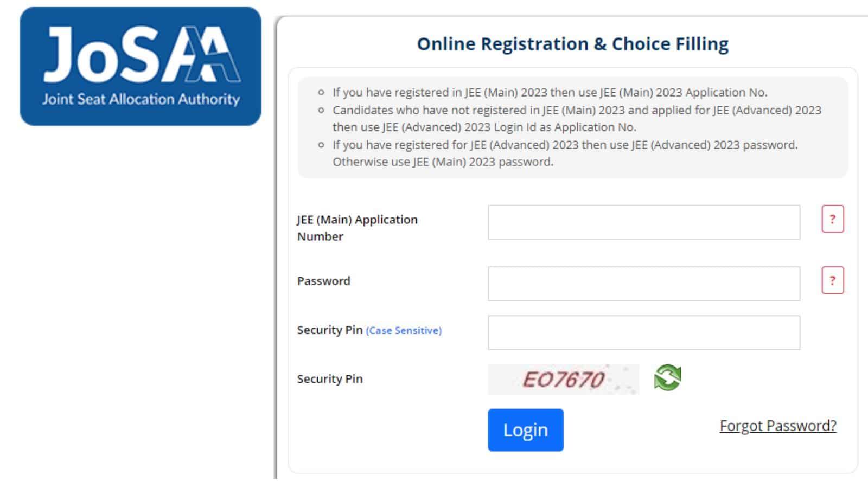868x488 pixels.
Task: Click the (Case Sensitive) note text
Action: [404, 330]
